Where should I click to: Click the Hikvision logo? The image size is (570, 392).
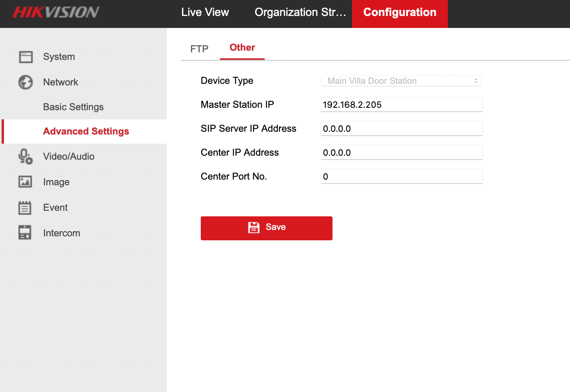(x=56, y=12)
